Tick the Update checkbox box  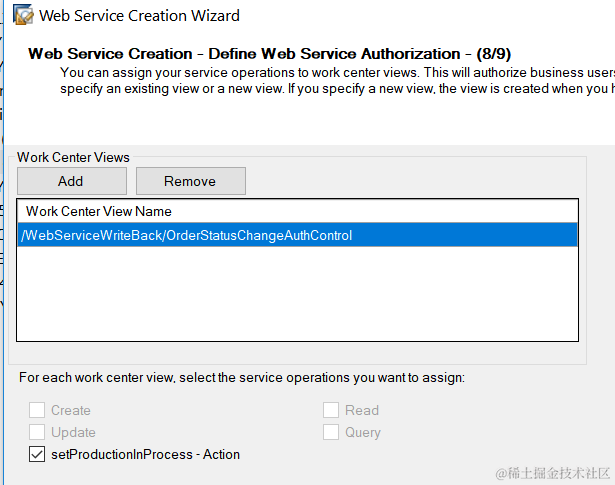tap(37, 432)
